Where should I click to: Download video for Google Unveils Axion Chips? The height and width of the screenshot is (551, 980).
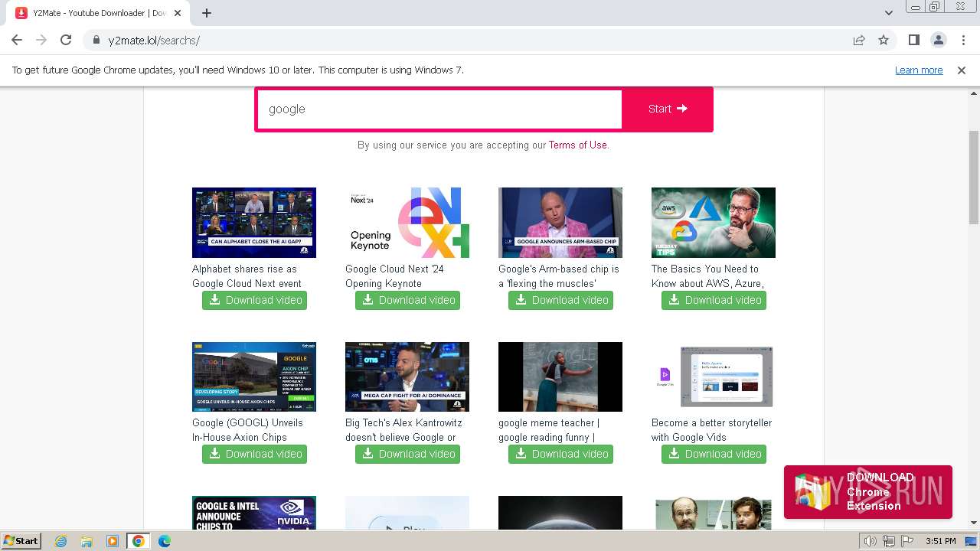(254, 454)
